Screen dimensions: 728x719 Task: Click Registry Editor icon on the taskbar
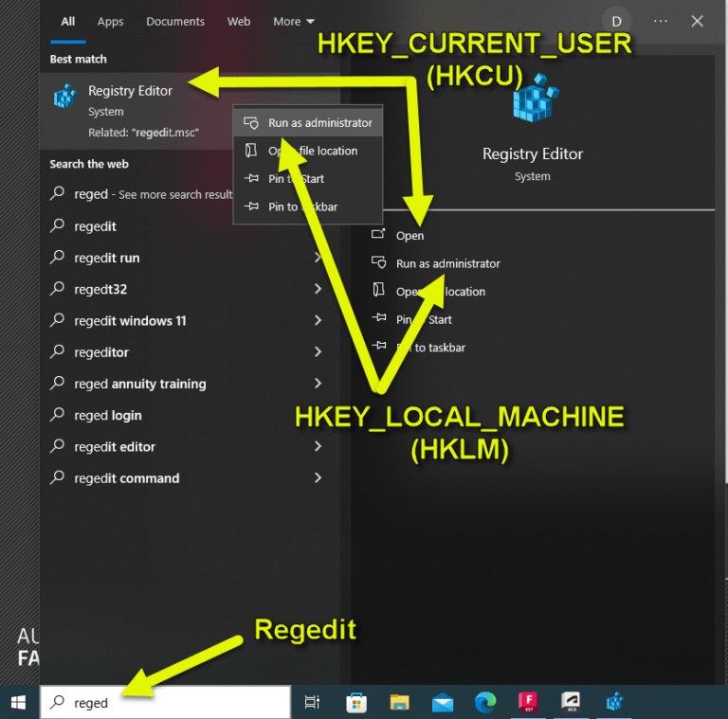(614, 702)
